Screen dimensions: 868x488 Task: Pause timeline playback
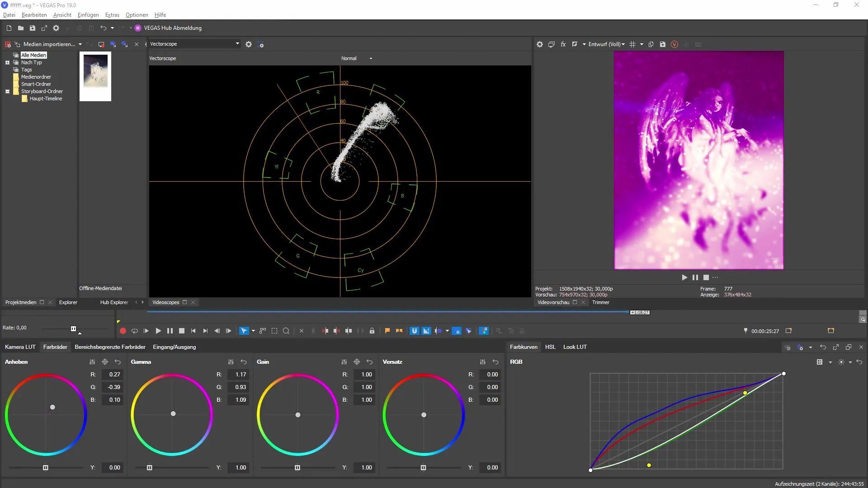(170, 331)
